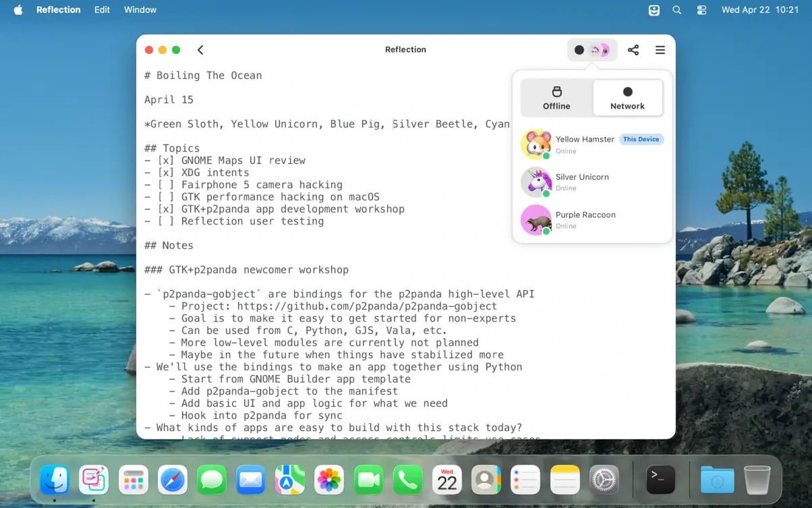812x508 pixels.
Task: Click the screen sharing icon in the menu bar
Action: [x=653, y=9]
